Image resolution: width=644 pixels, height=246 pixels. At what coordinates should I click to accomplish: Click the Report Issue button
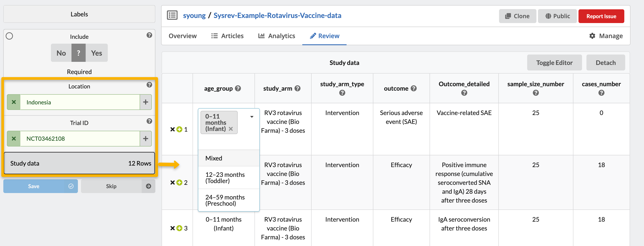pos(601,16)
